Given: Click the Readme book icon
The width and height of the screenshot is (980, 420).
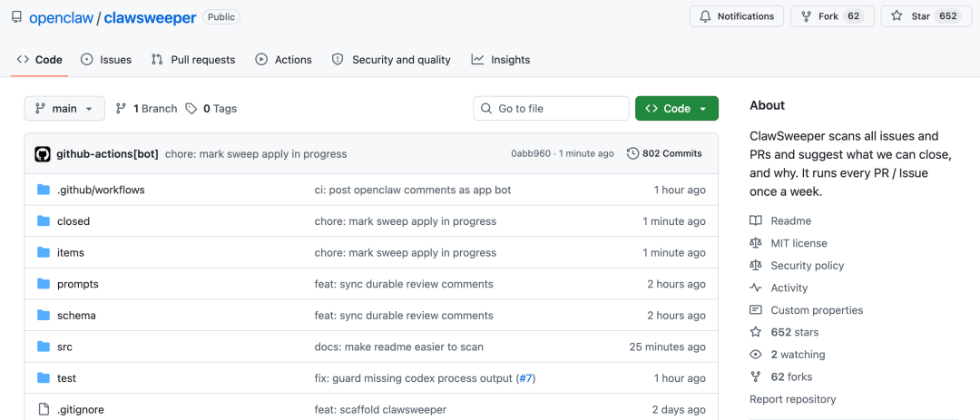Looking at the screenshot, I should coord(756,221).
